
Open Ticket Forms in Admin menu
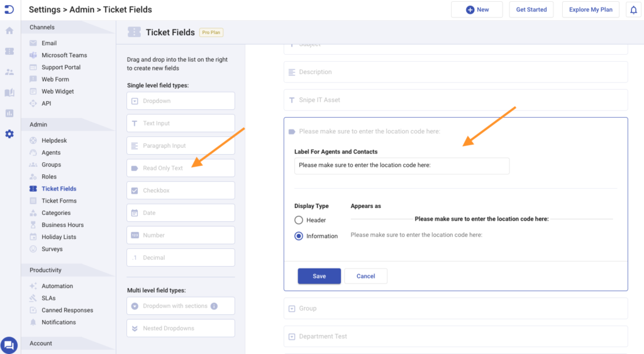pos(58,201)
